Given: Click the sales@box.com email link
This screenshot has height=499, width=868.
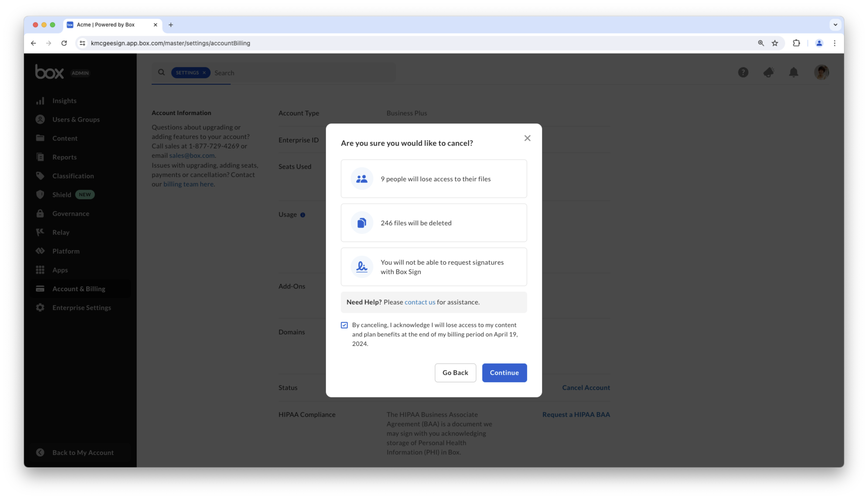Looking at the screenshot, I should click(x=192, y=155).
